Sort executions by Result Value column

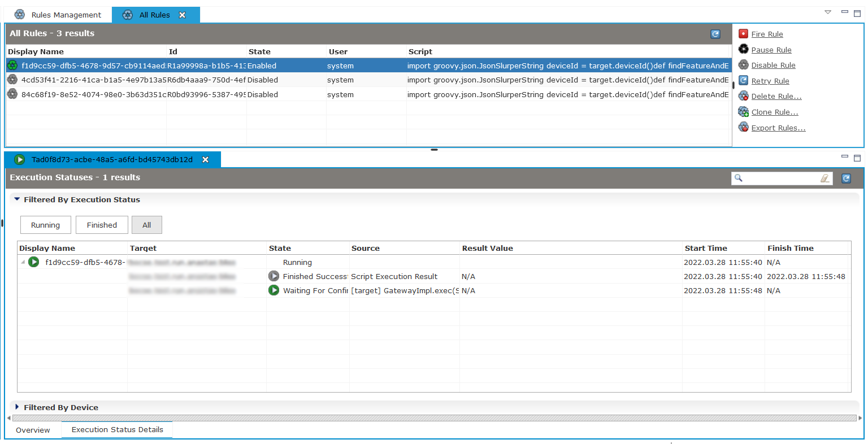pyautogui.click(x=571, y=248)
